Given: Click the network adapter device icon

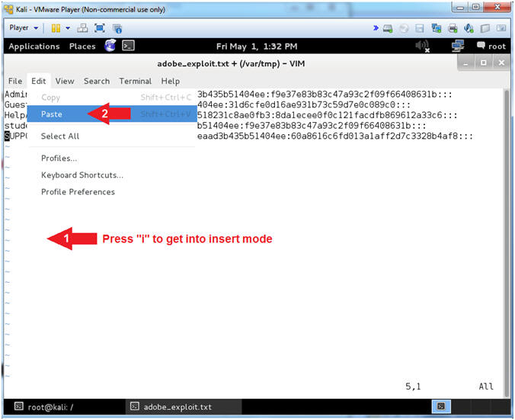Looking at the screenshot, I should click(x=437, y=28).
